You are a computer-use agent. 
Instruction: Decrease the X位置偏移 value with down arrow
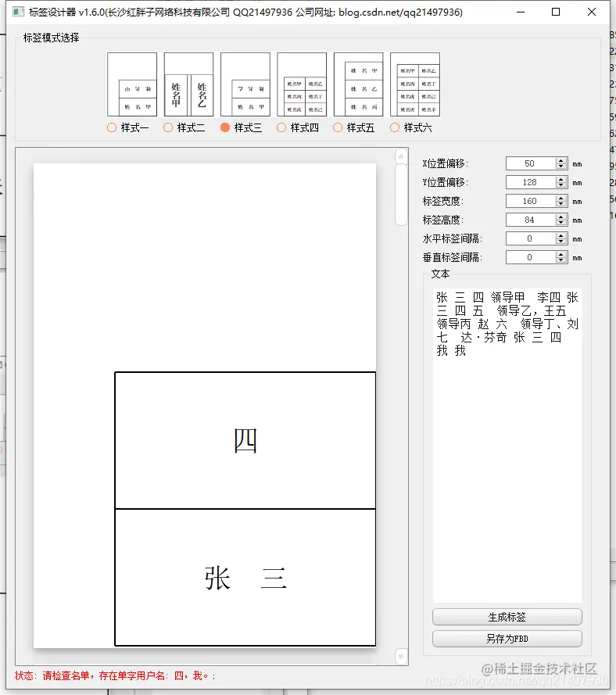point(561,167)
